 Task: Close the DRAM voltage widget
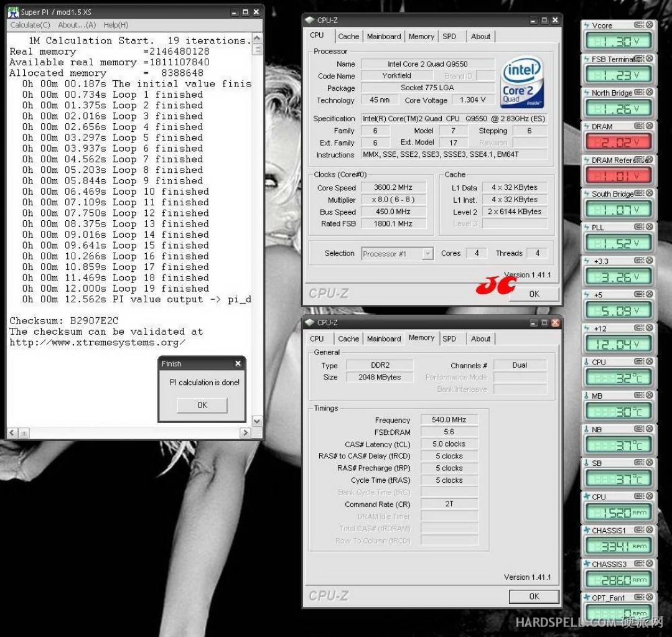coord(649,126)
